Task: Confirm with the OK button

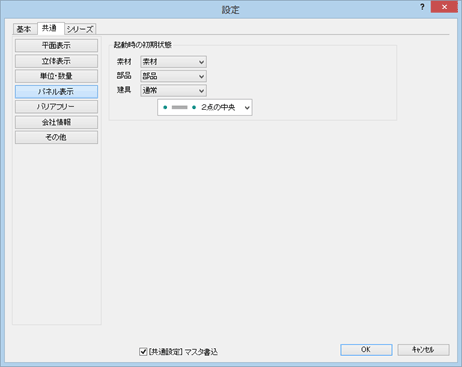Action: coord(366,350)
